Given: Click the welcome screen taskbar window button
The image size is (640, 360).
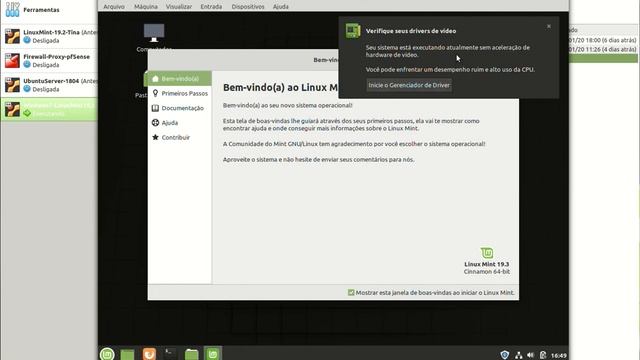Looking at the screenshot, I should click(213, 353).
